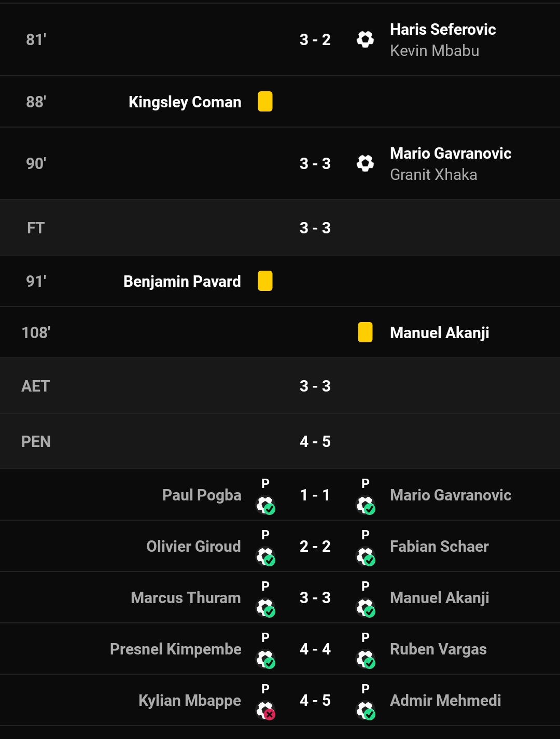Image resolution: width=560 pixels, height=739 pixels.
Task: Select Kingsley Coman's yellow card icon
Action: 265,102
